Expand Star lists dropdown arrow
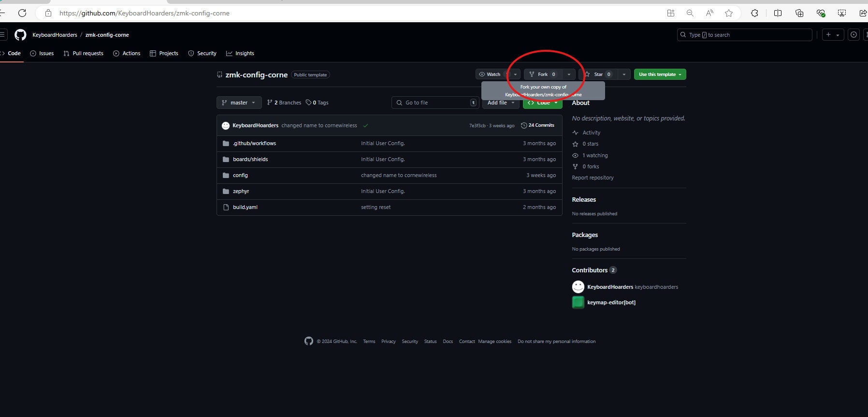868x417 pixels. [624, 74]
